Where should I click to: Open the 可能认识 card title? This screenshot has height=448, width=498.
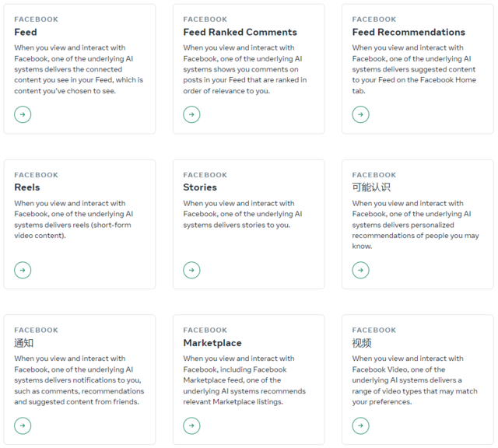coord(371,187)
